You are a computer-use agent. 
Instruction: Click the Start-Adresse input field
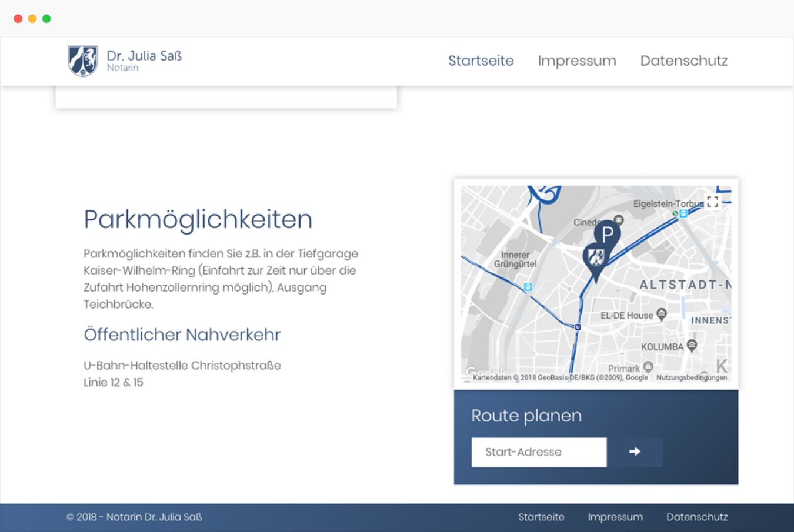point(539,452)
